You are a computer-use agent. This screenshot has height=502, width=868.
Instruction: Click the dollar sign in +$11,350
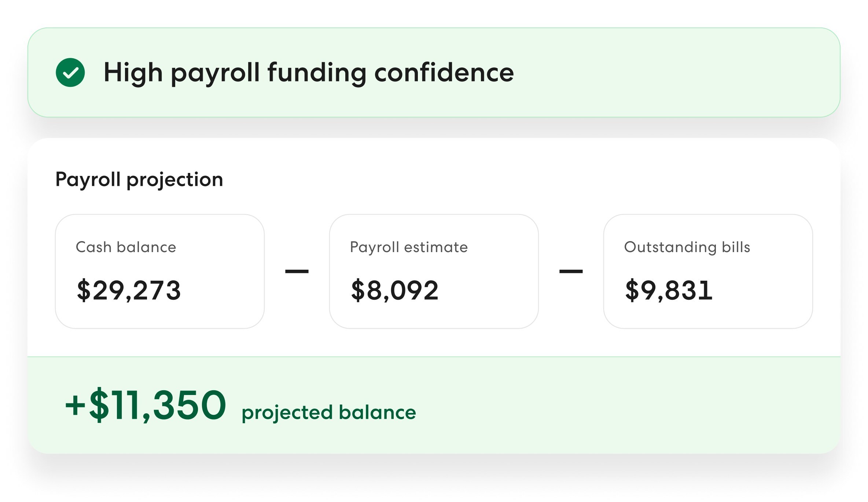99,405
